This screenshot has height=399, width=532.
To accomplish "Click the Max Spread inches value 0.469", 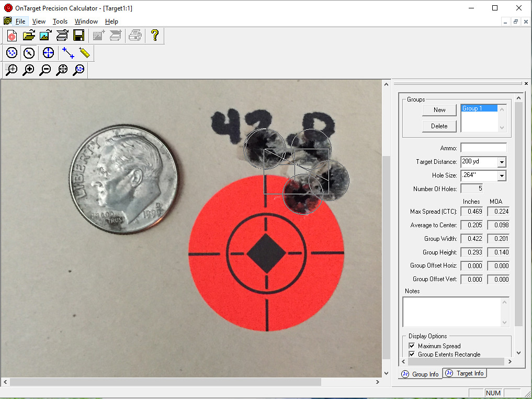I will (x=472, y=212).
